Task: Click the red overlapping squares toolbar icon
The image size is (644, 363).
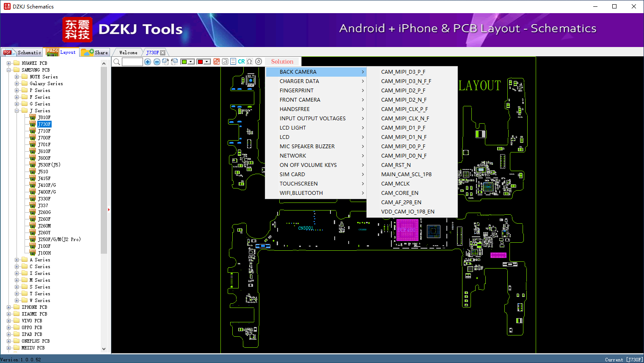Action: (x=217, y=61)
